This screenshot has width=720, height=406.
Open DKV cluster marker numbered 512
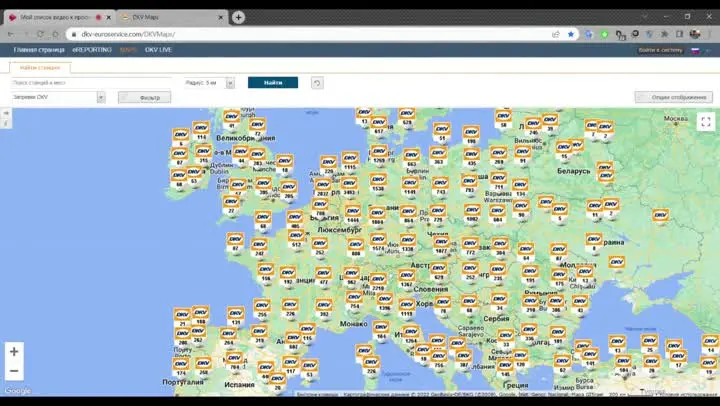(x=296, y=239)
